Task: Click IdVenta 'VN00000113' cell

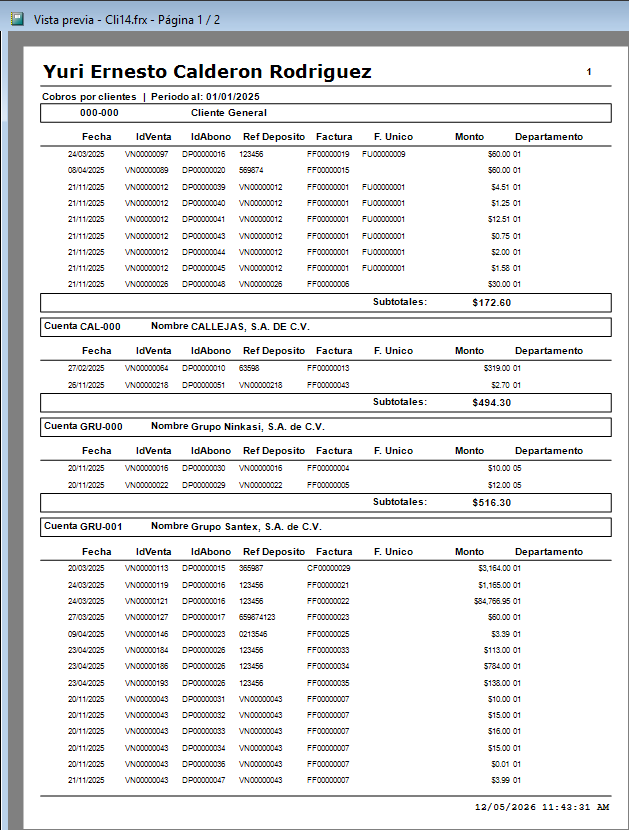Action: 146,569
